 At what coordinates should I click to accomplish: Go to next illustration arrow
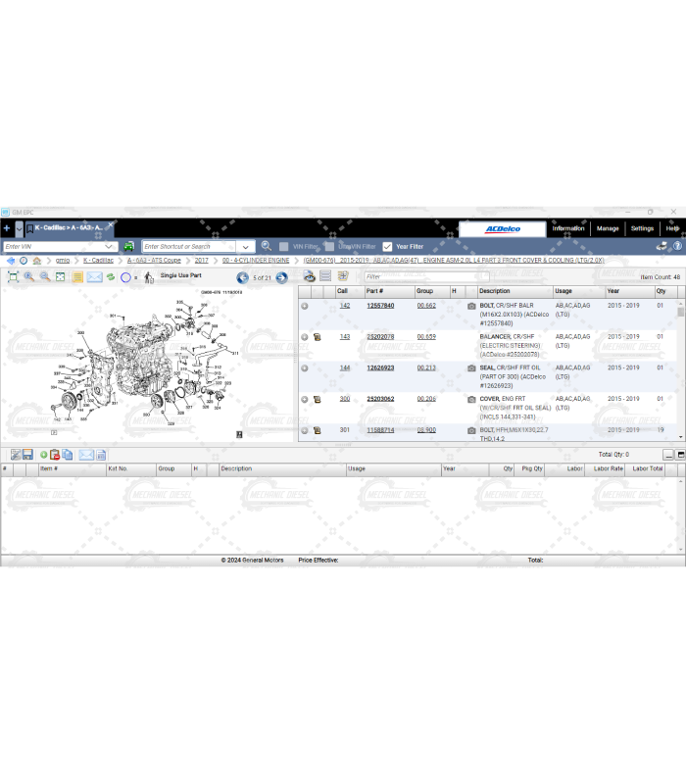pos(281,277)
